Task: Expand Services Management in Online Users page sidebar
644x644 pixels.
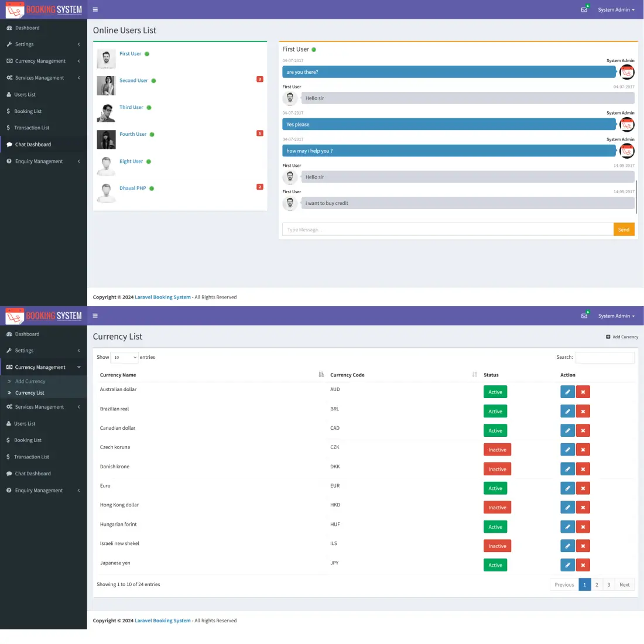Action: tap(43, 78)
